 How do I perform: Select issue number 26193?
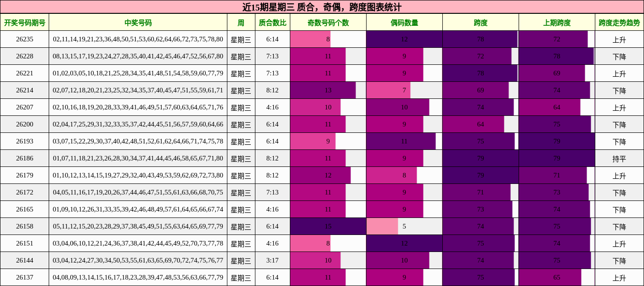click(x=25, y=141)
